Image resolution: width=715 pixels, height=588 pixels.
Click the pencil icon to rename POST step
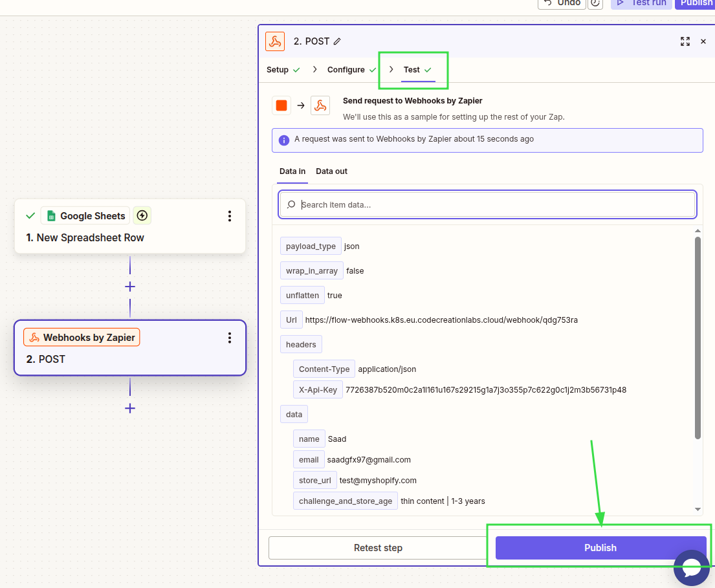tap(337, 41)
